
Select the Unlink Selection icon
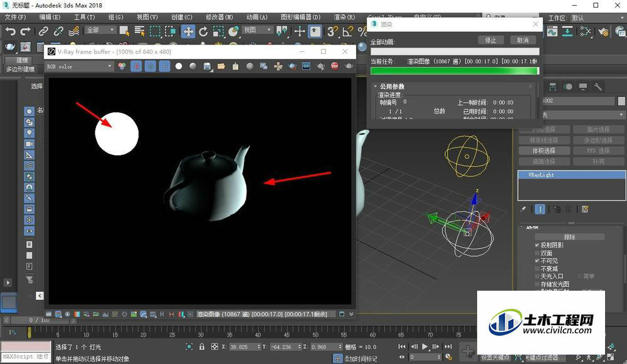point(58,31)
